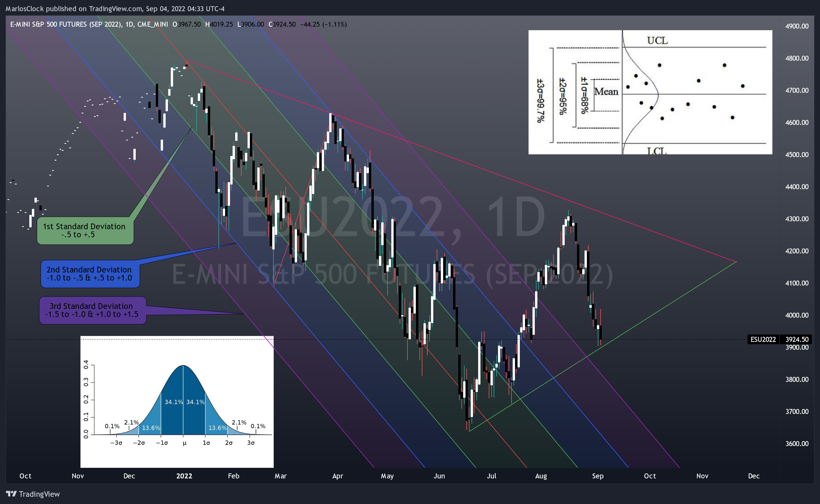
Task: Click the TradingView logo at bottom left
Action: [33, 494]
